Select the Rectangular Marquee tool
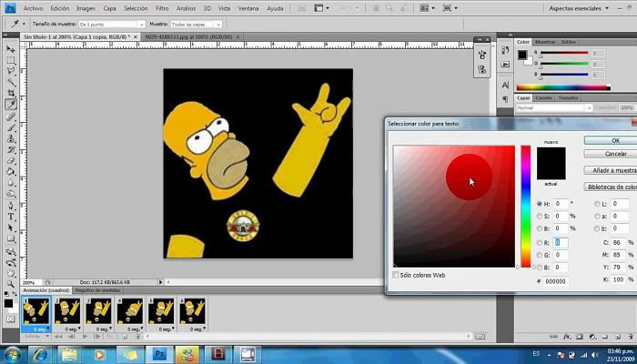The width and height of the screenshot is (637, 364). pyautogui.click(x=11, y=61)
